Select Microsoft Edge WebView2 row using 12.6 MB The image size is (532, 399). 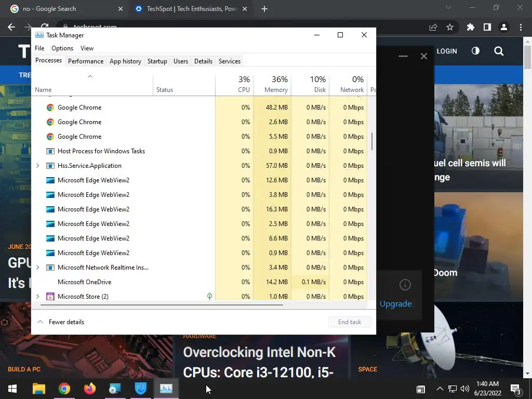pyautogui.click(x=199, y=180)
